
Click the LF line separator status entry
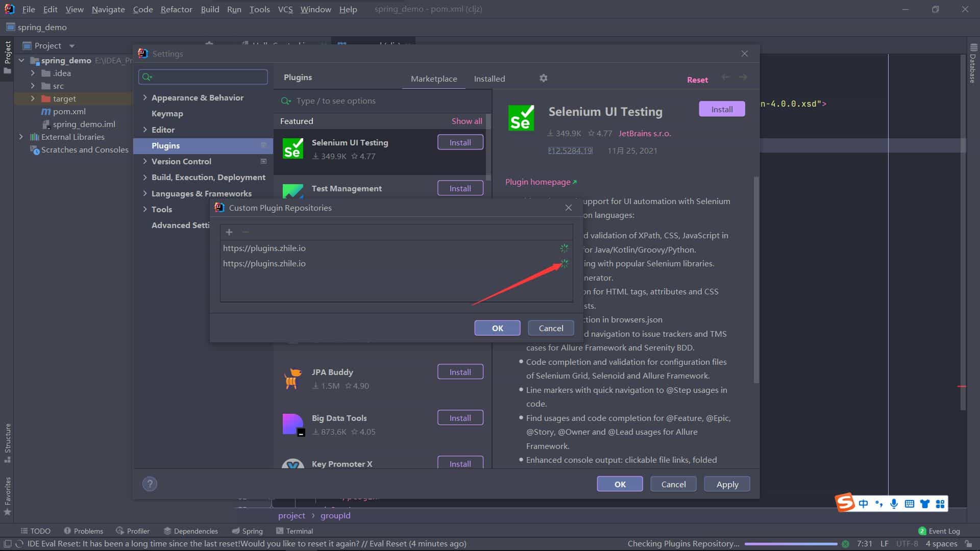pos(885,544)
